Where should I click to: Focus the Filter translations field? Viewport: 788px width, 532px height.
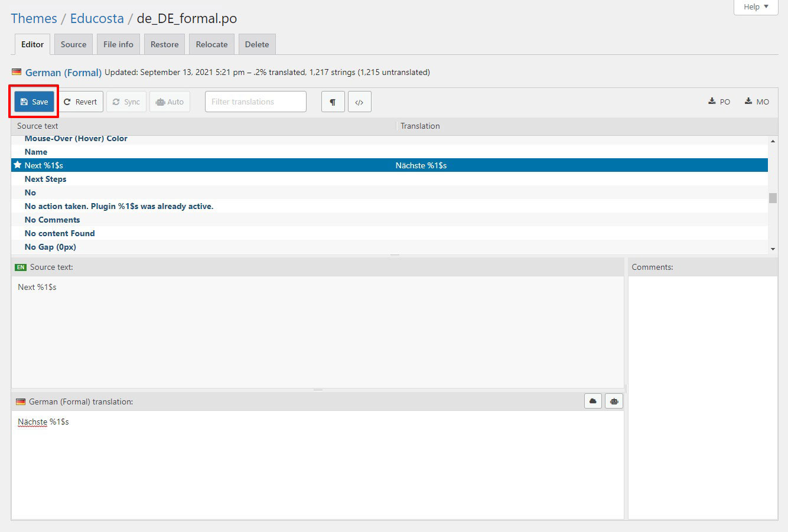click(255, 102)
